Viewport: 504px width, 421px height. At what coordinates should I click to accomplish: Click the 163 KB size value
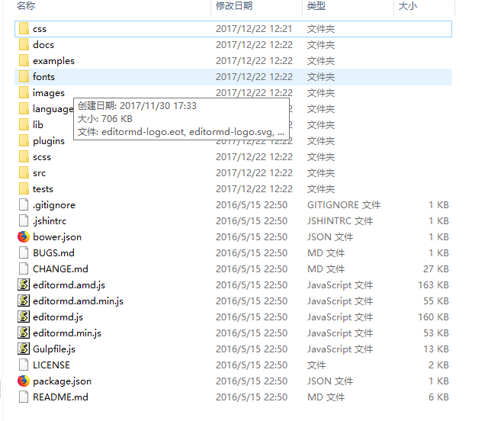pyautogui.click(x=433, y=285)
